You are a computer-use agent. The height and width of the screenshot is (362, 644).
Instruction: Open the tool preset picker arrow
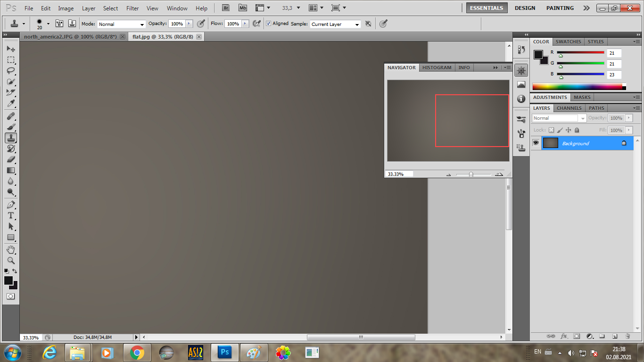tap(24, 24)
